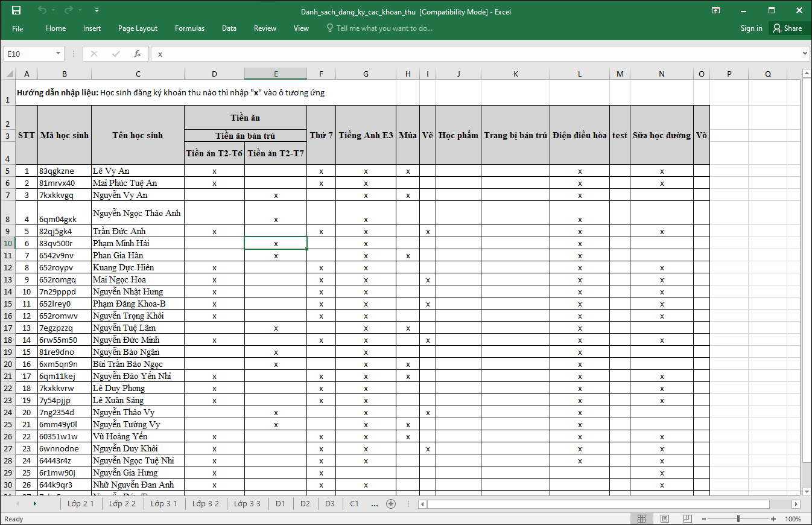Viewport: 812px width, 525px height.
Task: Zoom out with the minus button
Action: click(703, 519)
